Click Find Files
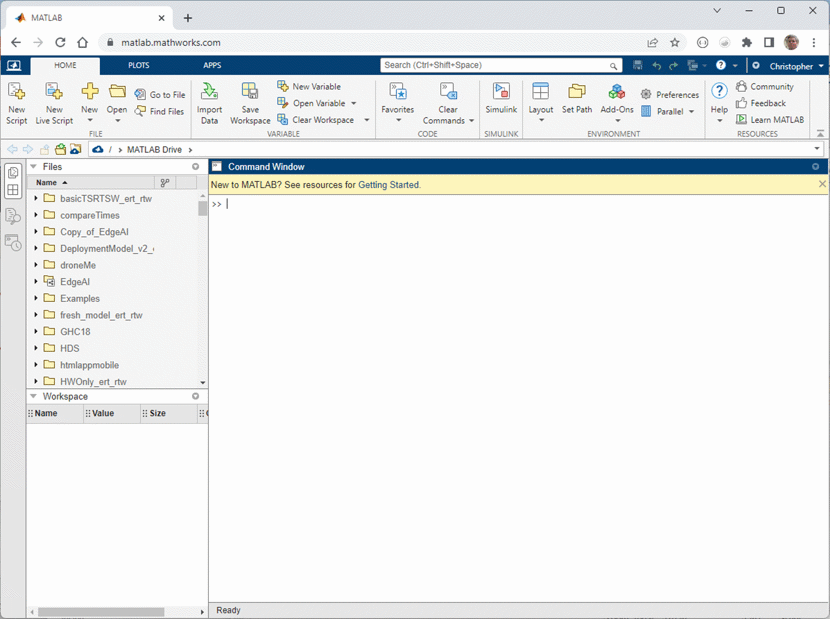 click(x=160, y=111)
